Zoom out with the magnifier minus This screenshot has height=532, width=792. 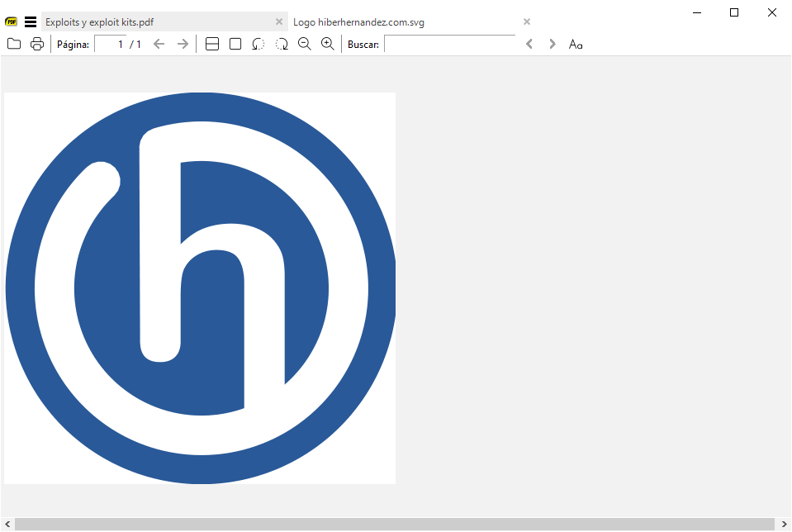coord(305,44)
